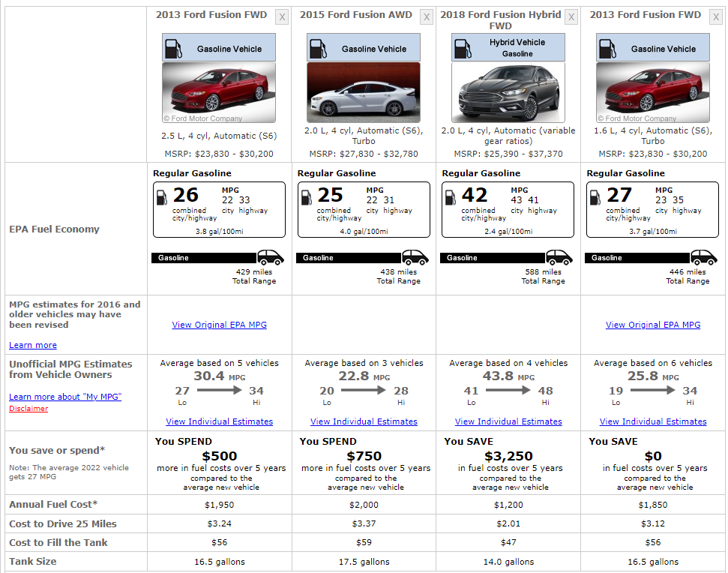Open View Original EPA MPG for the 1.6 L Turbo

coord(653,325)
